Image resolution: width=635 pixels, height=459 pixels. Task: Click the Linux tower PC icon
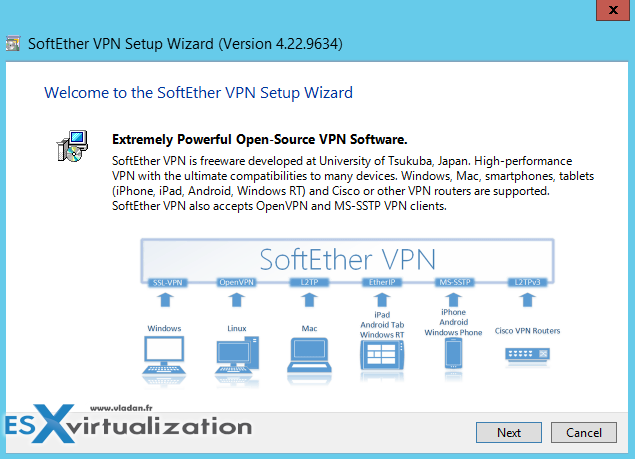pos(237,355)
